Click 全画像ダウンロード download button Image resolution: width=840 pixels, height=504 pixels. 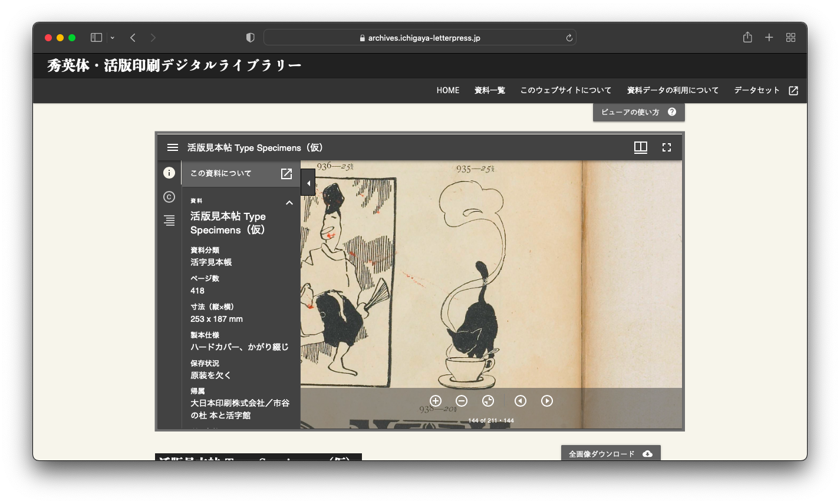point(611,453)
